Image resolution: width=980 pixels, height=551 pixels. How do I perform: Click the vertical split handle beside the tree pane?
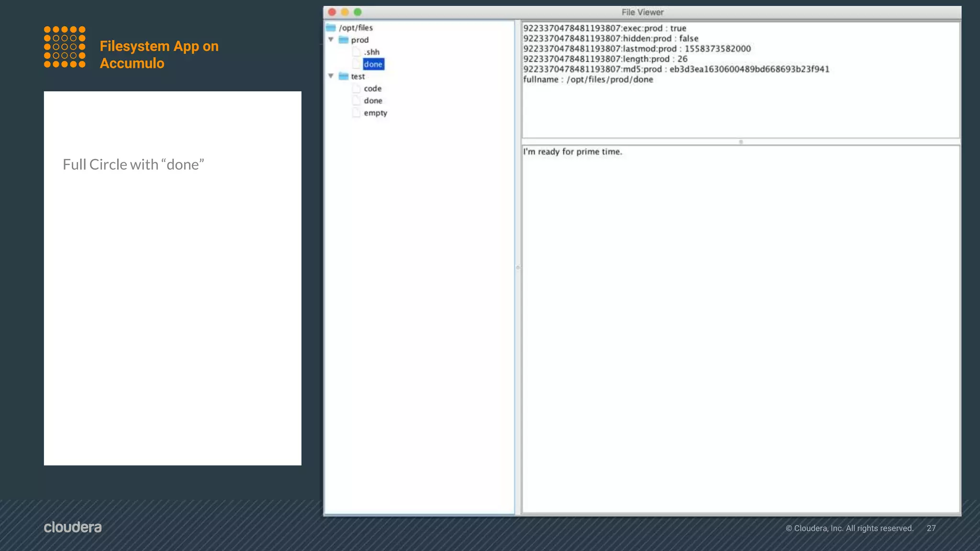[518, 267]
